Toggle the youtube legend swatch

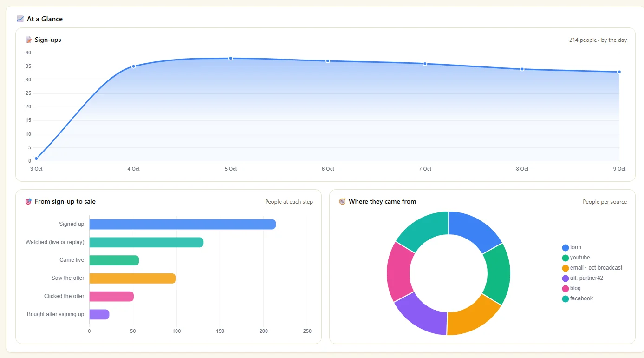566,258
